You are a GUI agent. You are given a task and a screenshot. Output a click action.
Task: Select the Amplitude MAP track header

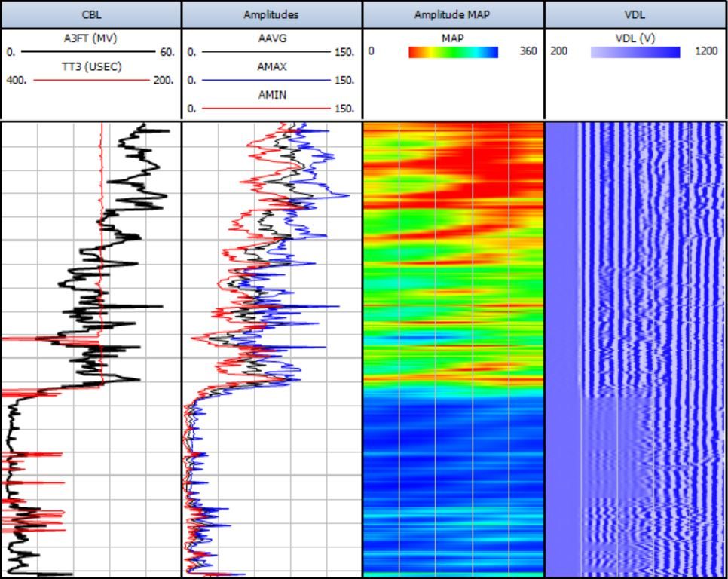click(x=452, y=14)
